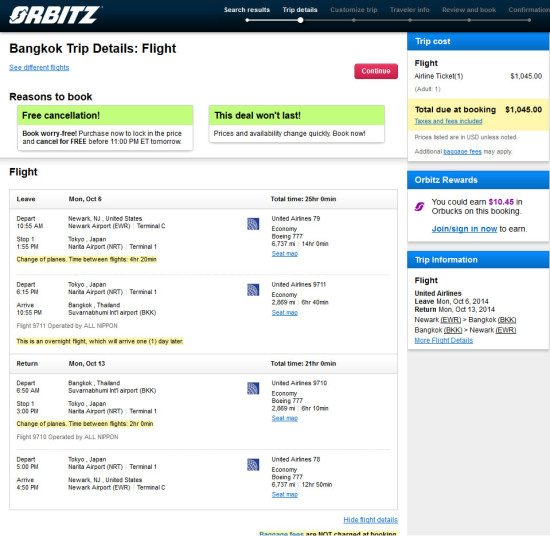This screenshot has height=536, width=550.
Task: Select Traveler info step
Action: click(409, 10)
